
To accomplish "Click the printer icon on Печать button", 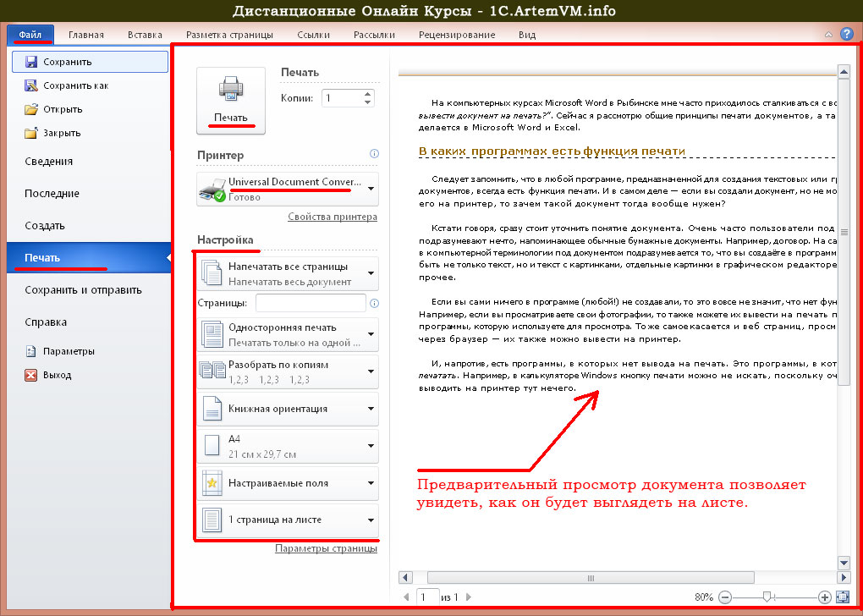I will point(231,89).
